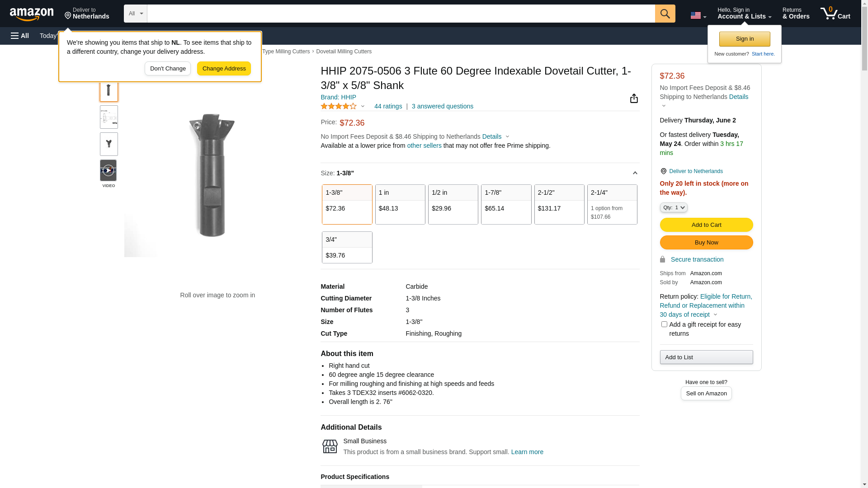Click the share icon
Viewport: 868px width, 488px height.
[x=634, y=99]
